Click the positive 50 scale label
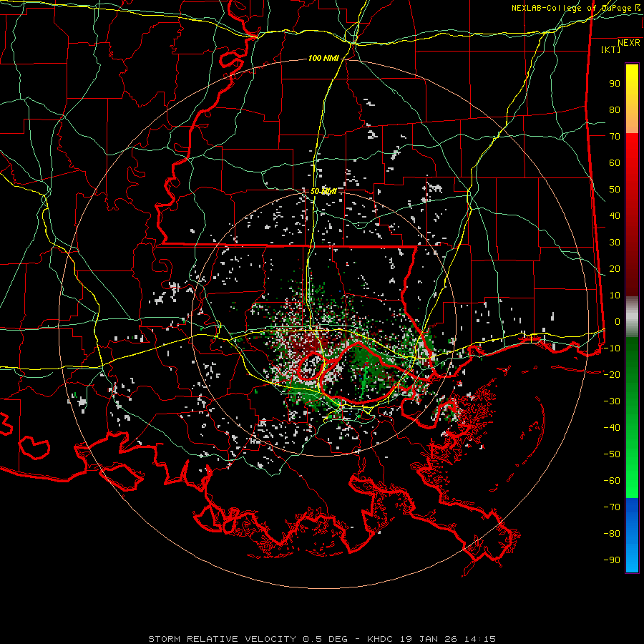Screen dimensions: 644x644 (x=615, y=190)
